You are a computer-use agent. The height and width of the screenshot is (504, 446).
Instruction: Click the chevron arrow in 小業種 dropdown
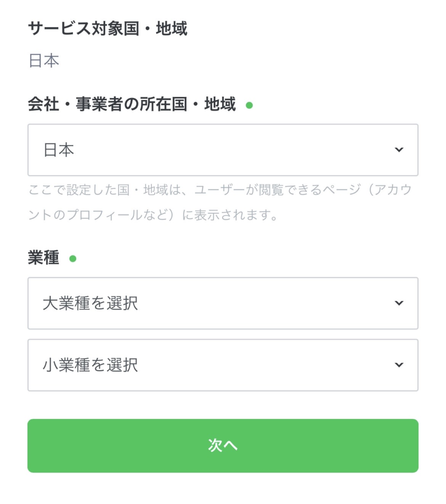(x=399, y=365)
